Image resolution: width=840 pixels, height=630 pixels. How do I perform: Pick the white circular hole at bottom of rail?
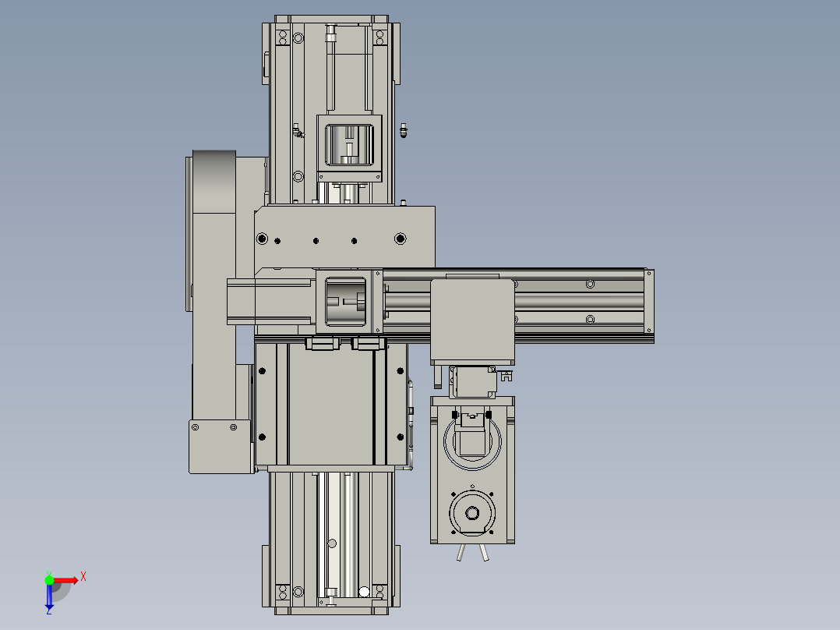point(364,592)
